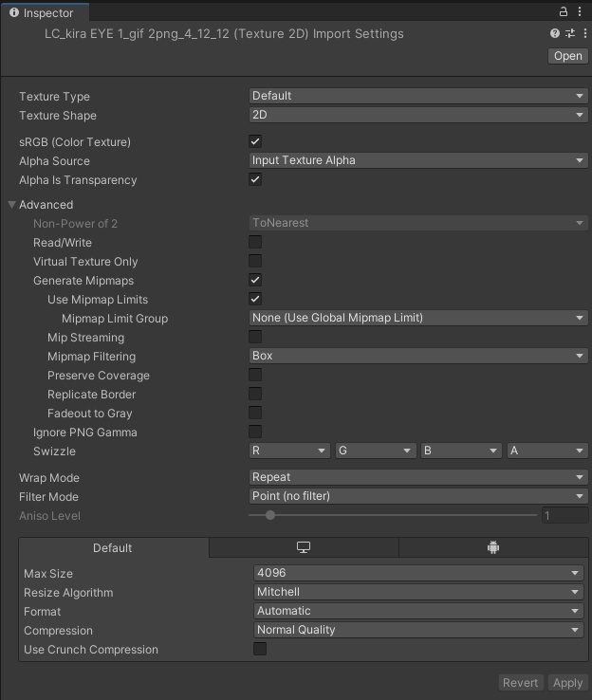Click the Inspector lock icon
This screenshot has height=700, width=592.
point(564,12)
